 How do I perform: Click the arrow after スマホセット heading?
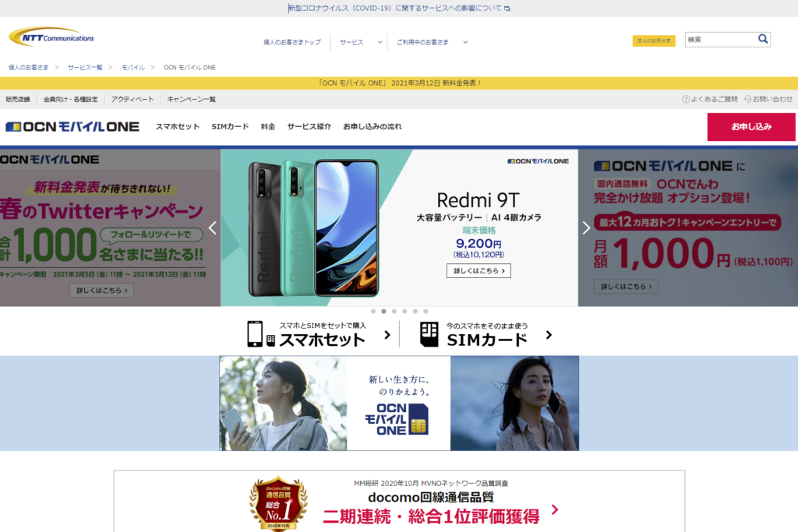387,335
